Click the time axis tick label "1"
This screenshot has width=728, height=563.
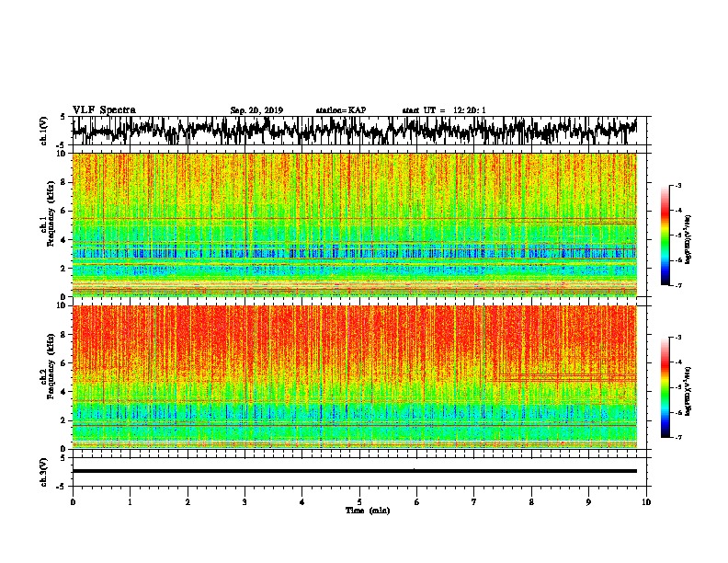point(130,502)
